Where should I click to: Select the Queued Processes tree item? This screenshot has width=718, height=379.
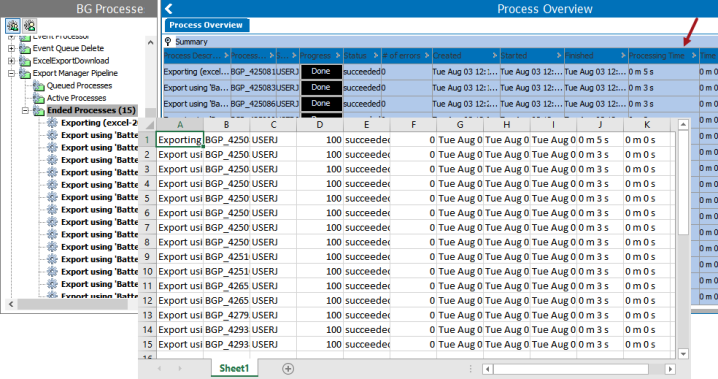point(79,86)
